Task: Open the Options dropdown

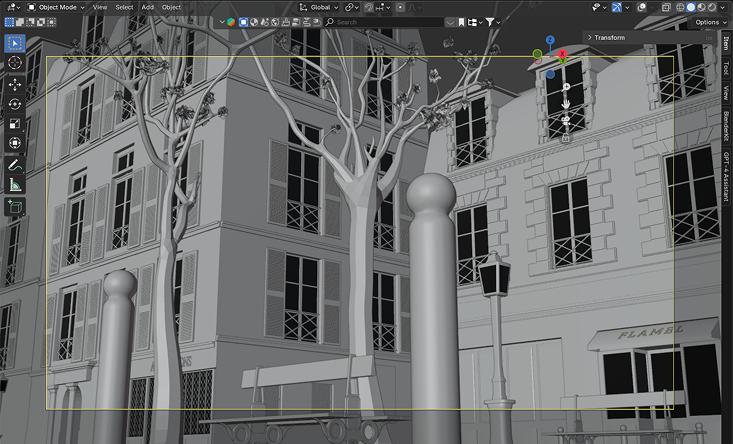Action: (x=711, y=22)
